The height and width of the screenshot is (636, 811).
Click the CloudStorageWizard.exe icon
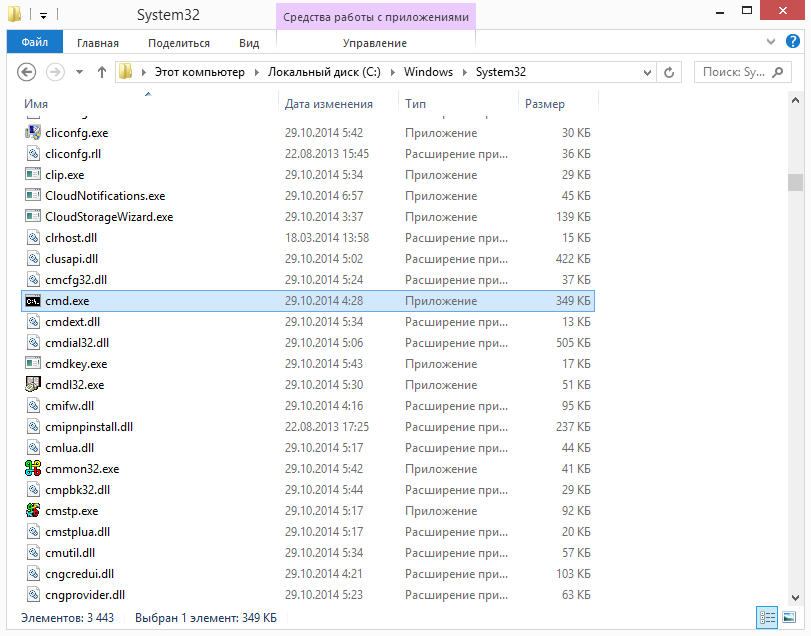pyautogui.click(x=33, y=216)
